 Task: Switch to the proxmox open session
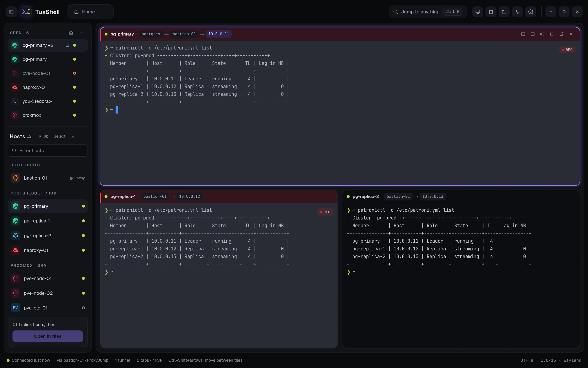tap(48, 115)
